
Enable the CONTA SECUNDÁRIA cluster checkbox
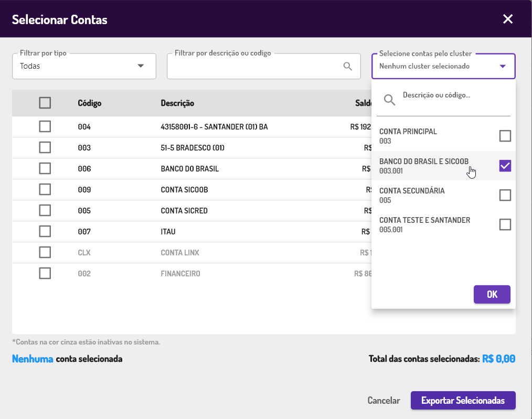click(x=505, y=195)
